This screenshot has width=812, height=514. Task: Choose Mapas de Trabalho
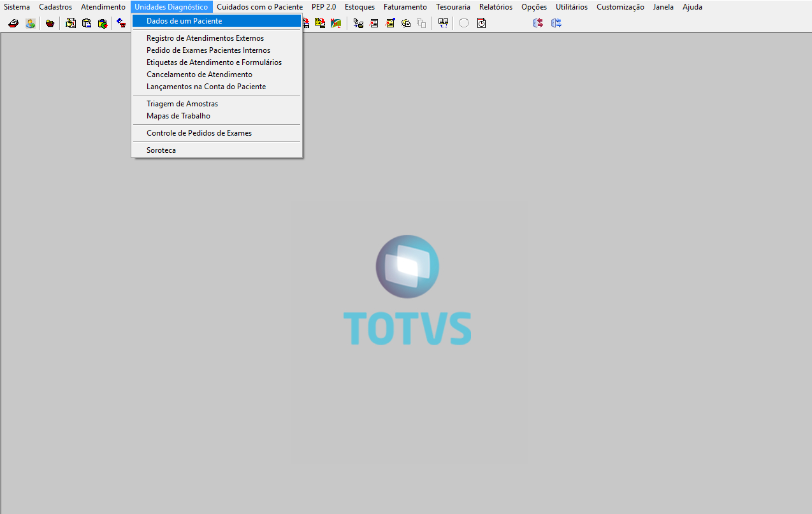coord(216,116)
